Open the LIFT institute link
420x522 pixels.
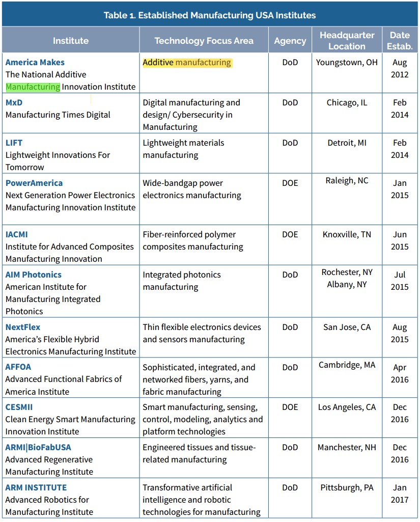tap(14, 143)
